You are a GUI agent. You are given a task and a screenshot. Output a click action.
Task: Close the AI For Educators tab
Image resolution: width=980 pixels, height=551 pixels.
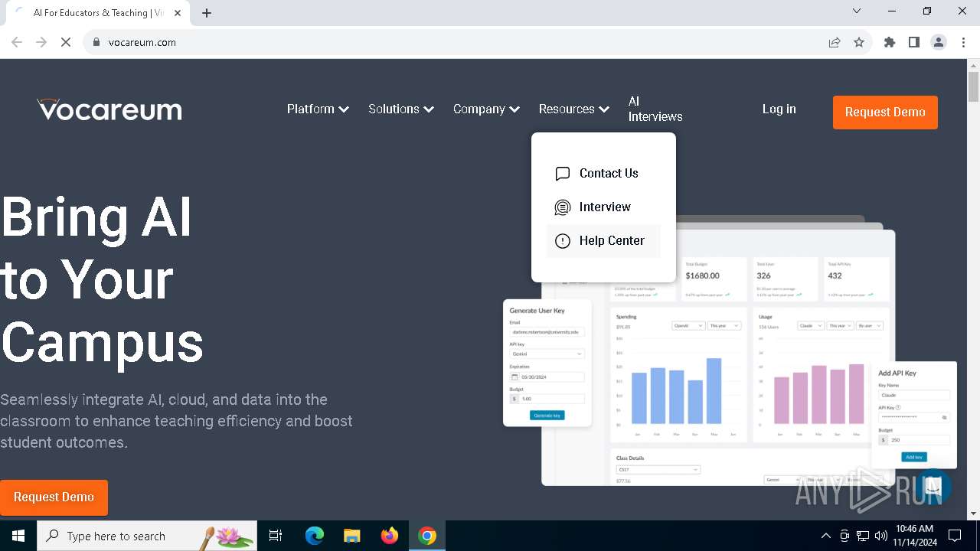coord(178,13)
